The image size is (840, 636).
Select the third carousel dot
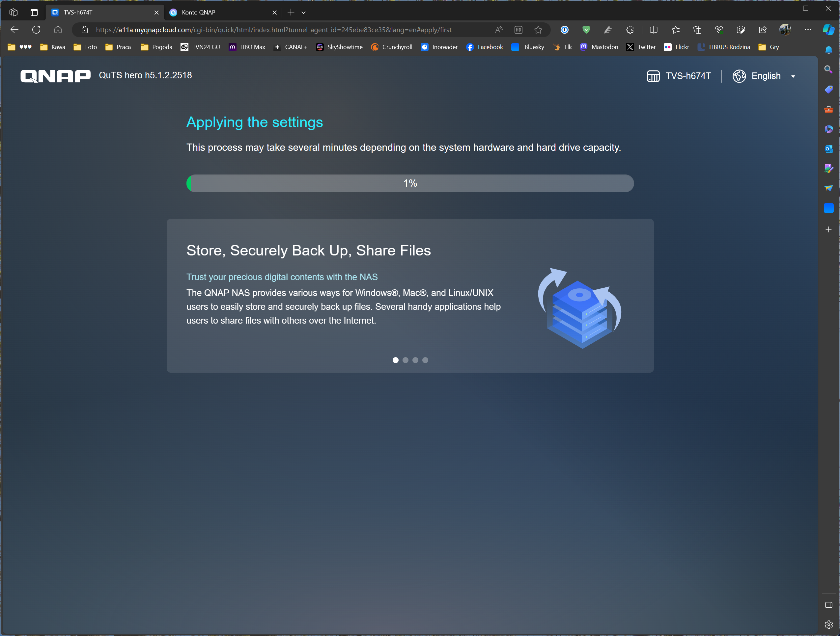[415, 360]
